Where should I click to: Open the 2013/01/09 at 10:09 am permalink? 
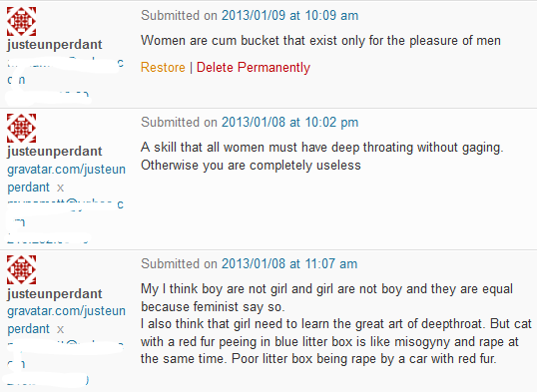pyautogui.click(x=289, y=16)
